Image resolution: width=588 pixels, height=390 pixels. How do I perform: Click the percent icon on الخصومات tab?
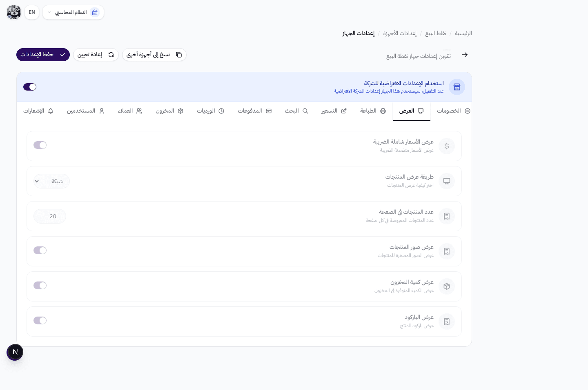(468, 111)
